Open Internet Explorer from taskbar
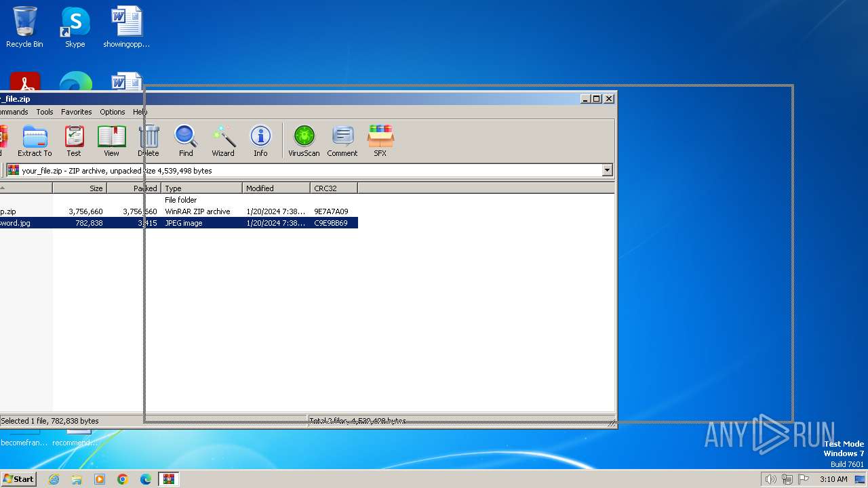This screenshot has height=488, width=868. [54, 479]
